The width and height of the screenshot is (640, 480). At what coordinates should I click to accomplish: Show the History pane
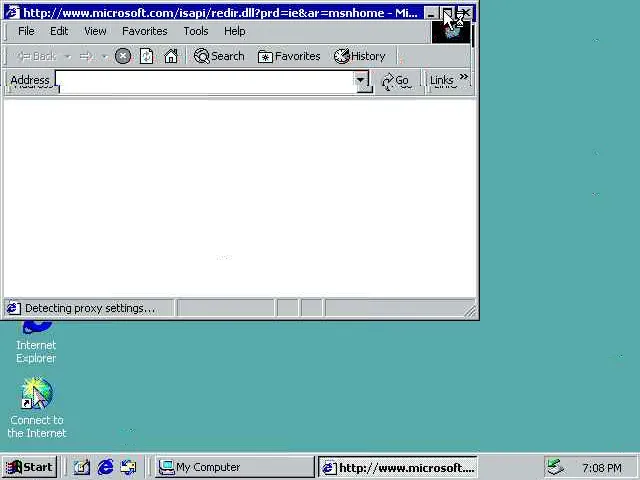point(360,56)
